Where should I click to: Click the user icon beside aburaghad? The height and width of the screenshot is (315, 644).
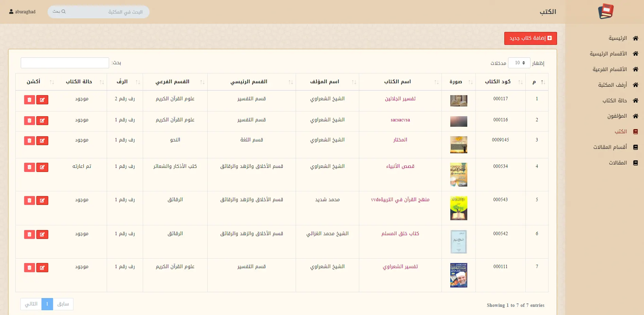pos(11,12)
